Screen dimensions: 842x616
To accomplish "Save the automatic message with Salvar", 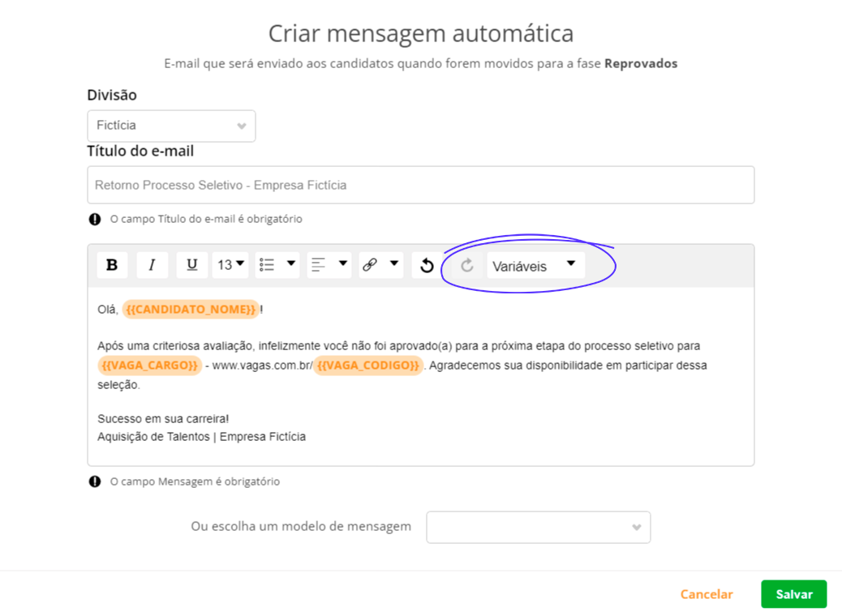I will [x=793, y=594].
